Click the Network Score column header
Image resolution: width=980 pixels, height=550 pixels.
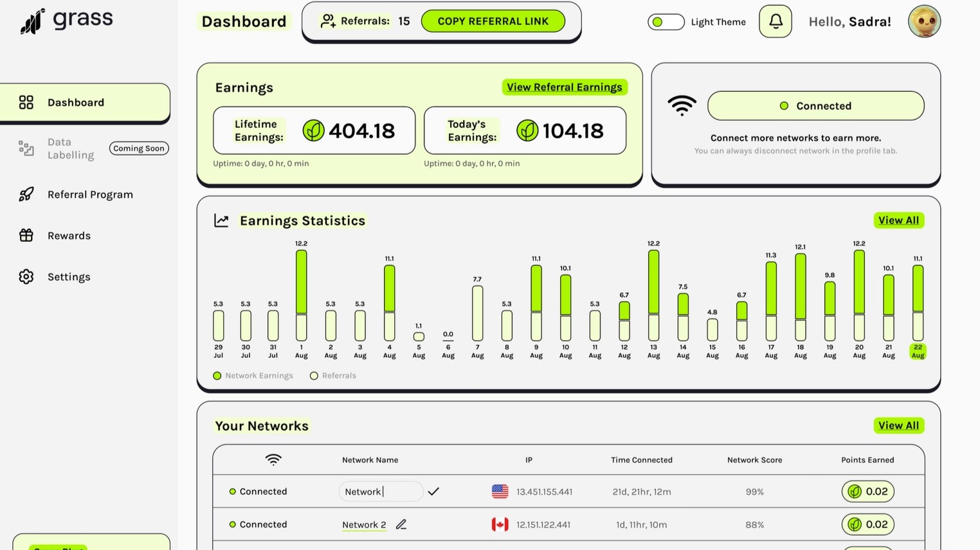tap(754, 460)
